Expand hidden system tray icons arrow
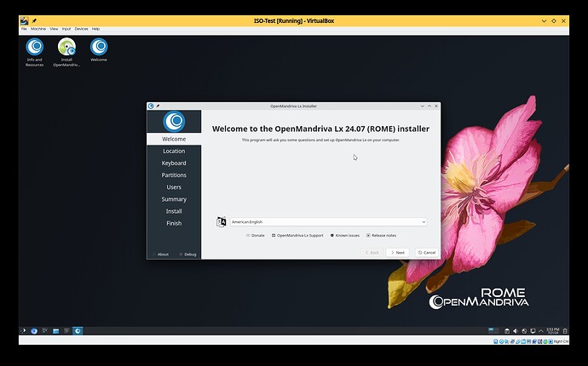 [x=541, y=331]
